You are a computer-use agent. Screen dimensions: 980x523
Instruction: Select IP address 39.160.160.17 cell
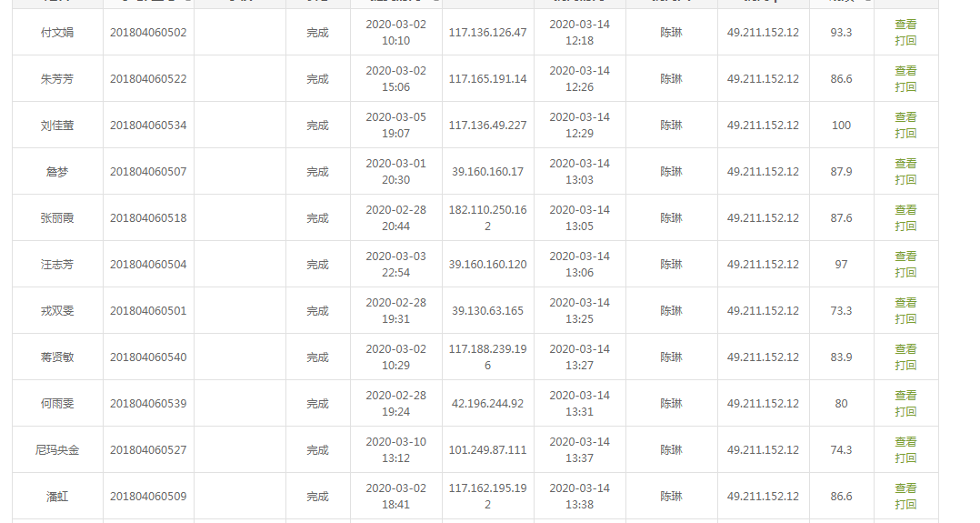point(487,172)
